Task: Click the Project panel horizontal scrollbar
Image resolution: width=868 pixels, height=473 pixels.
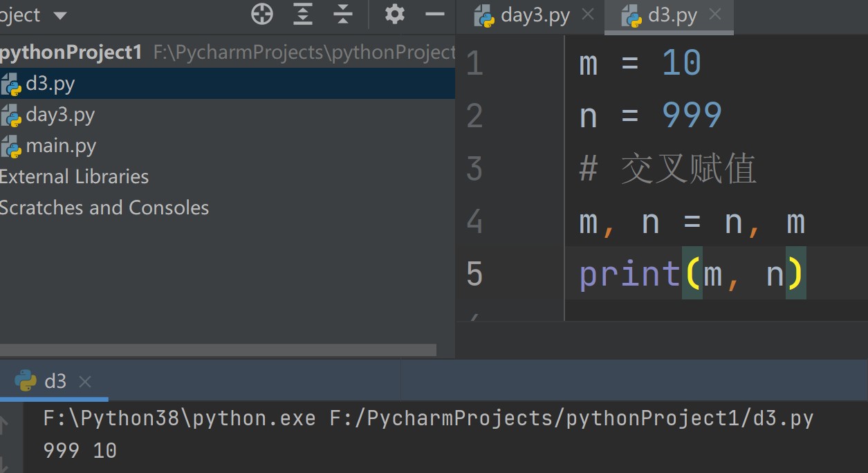Action: click(218, 350)
